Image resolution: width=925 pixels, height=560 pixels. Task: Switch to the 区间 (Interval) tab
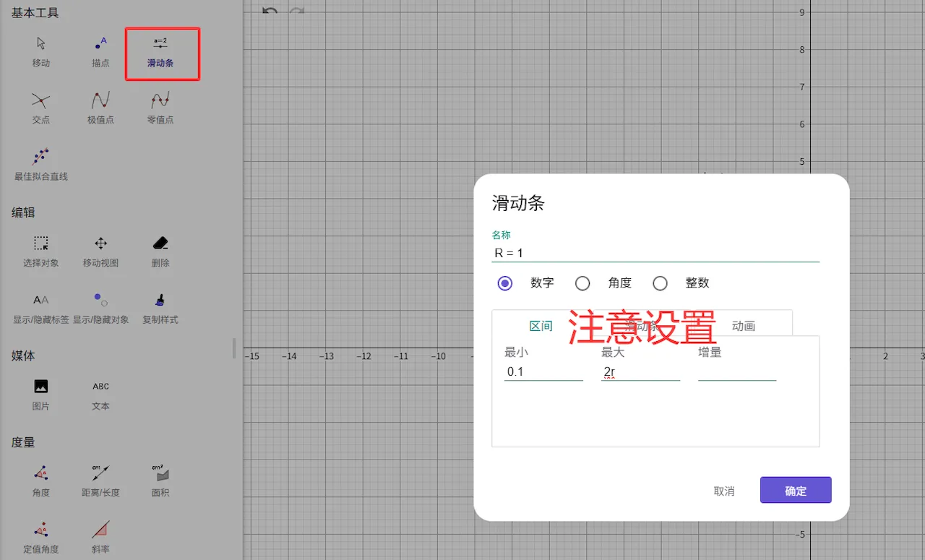(x=541, y=326)
